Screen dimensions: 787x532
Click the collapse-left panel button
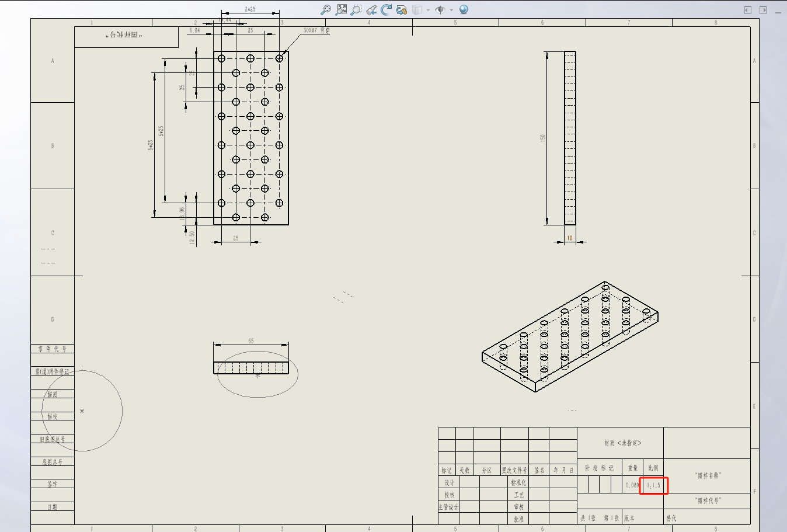pyautogui.click(x=747, y=10)
